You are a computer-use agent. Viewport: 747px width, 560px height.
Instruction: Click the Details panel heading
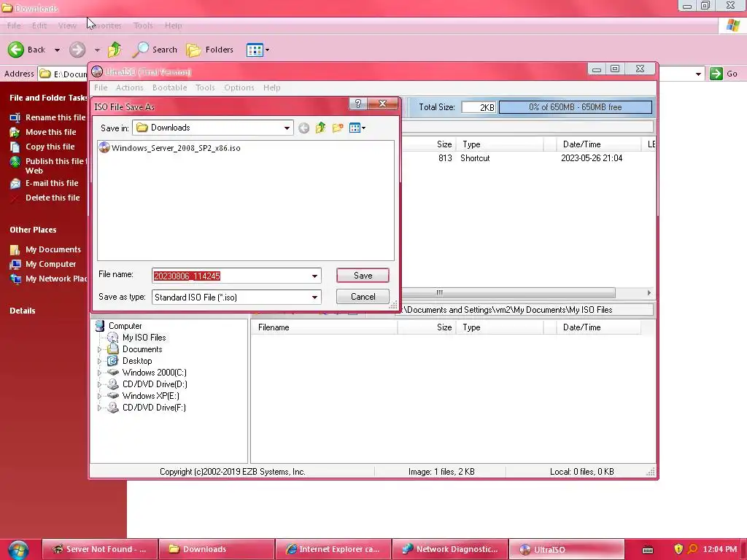pos(23,311)
